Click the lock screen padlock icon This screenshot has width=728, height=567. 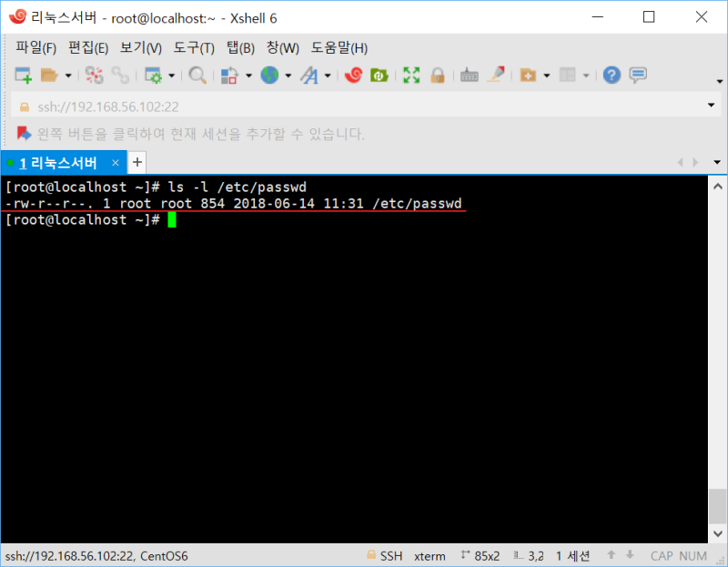click(x=438, y=76)
